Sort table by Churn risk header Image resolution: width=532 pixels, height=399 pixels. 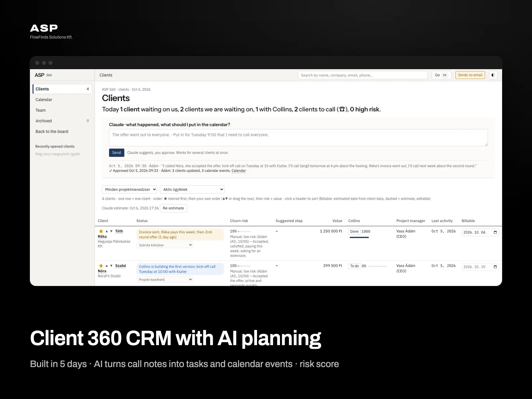click(x=239, y=221)
